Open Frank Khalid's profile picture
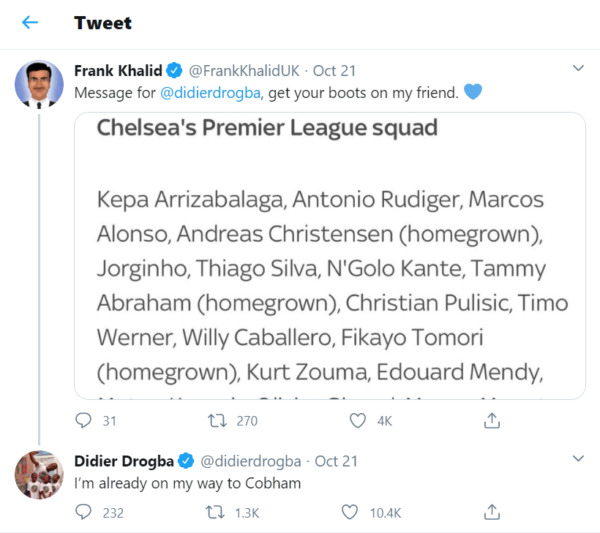The width and height of the screenshot is (600, 533). tap(39, 84)
